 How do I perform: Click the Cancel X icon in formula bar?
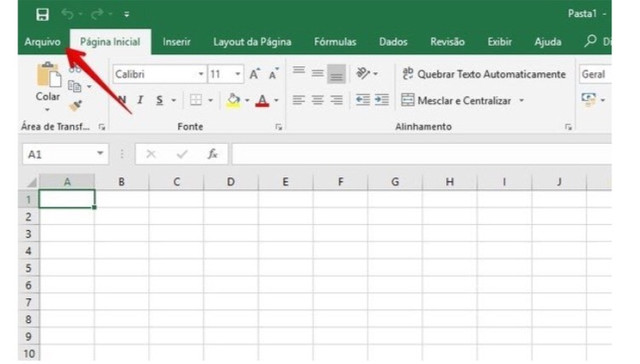(151, 154)
